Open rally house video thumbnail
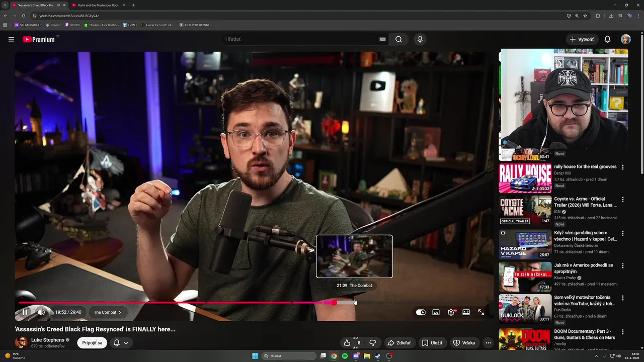The width and height of the screenshot is (644, 362). 525,178
